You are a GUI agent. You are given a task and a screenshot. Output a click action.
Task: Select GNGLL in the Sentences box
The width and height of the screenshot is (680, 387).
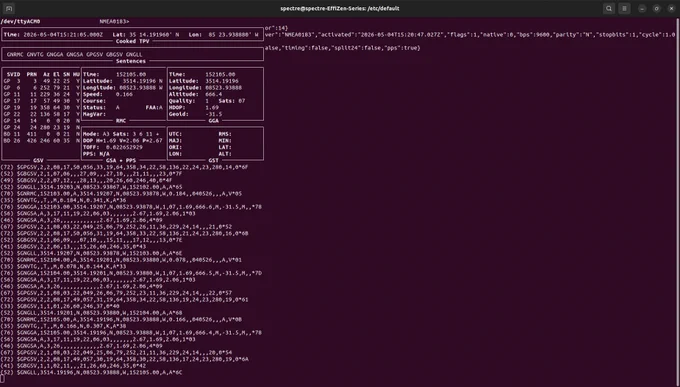(134, 54)
